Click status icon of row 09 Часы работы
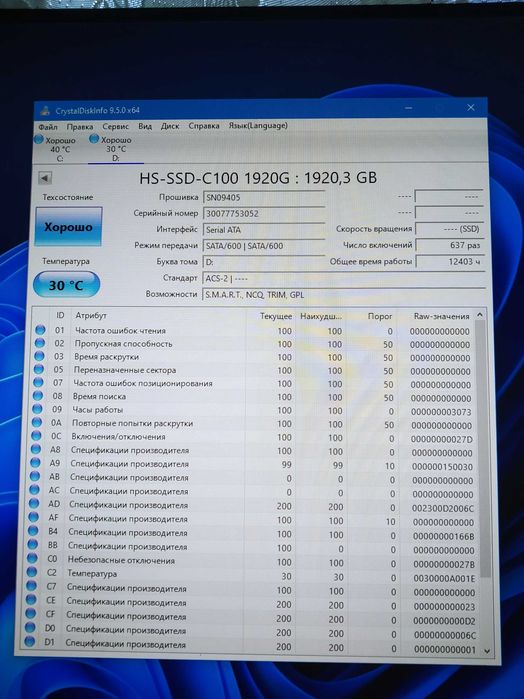The width and height of the screenshot is (524, 699). (37, 409)
